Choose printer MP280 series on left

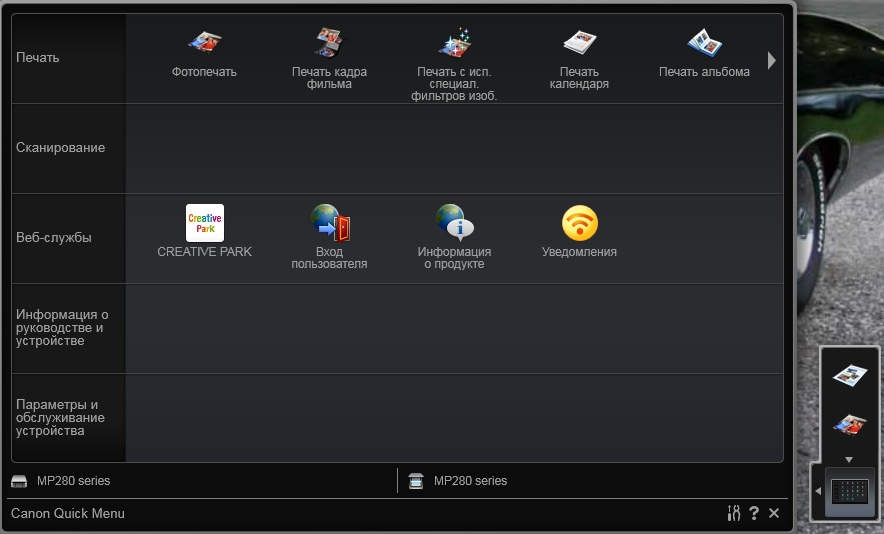click(x=73, y=481)
